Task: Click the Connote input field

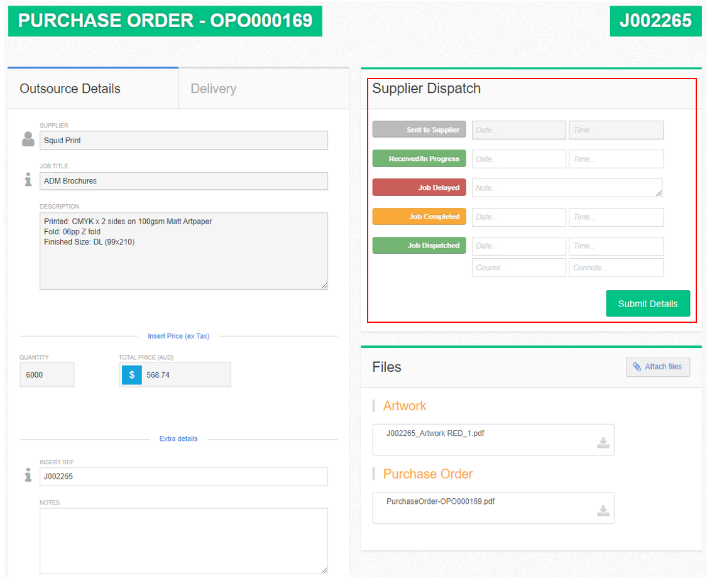Action: pyautogui.click(x=616, y=268)
